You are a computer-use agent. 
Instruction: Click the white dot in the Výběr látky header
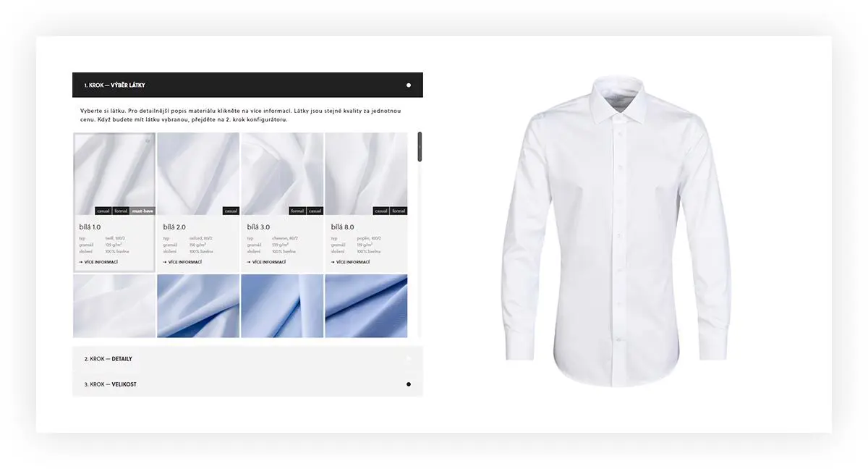(x=409, y=85)
